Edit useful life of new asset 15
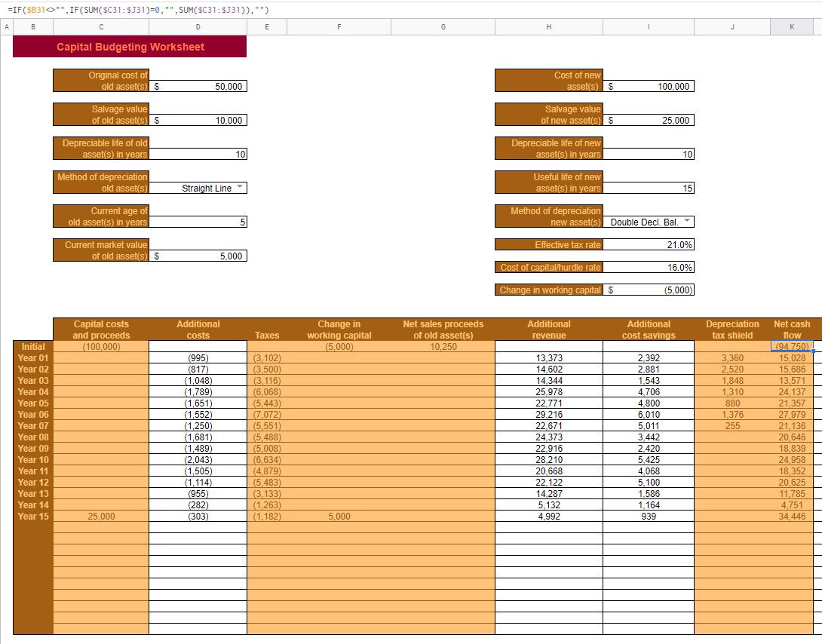The image size is (822, 644). [649, 188]
